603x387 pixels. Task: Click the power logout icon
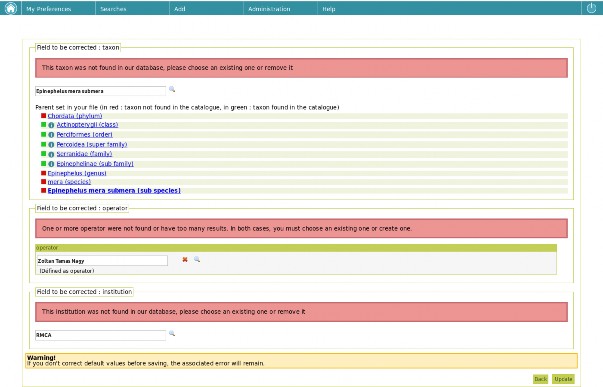pyautogui.click(x=591, y=8)
